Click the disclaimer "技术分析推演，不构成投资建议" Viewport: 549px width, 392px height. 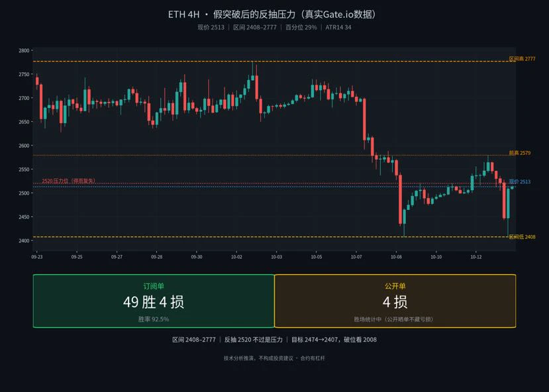click(258, 358)
